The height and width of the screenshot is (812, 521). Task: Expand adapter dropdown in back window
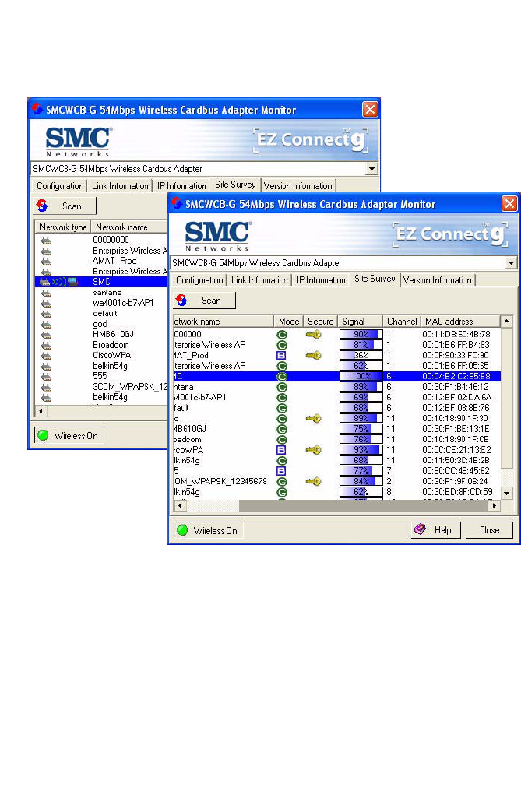pos(371,169)
